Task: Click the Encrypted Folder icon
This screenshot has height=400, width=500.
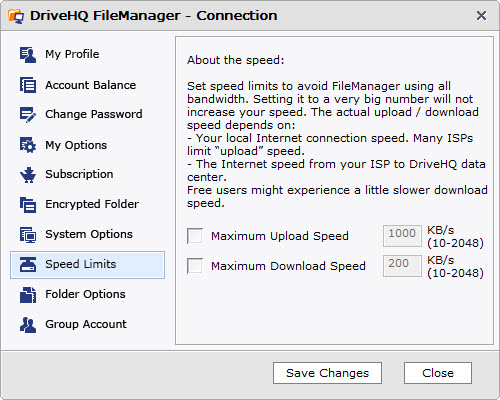Action: coord(28,204)
